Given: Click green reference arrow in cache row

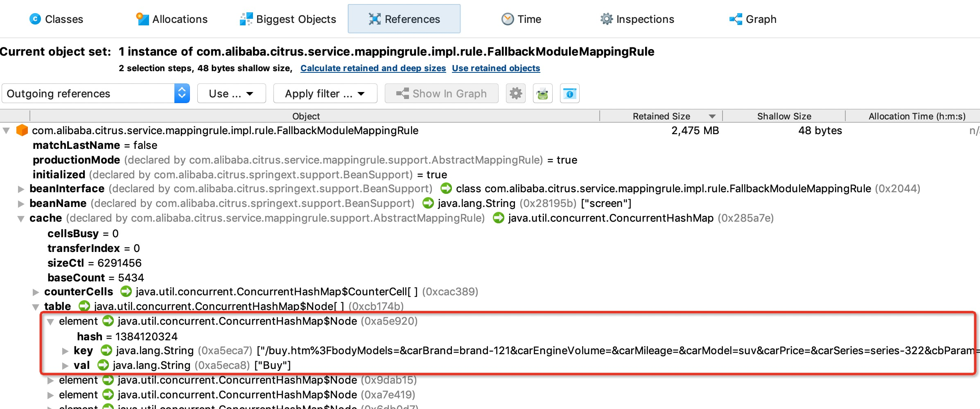Looking at the screenshot, I should tap(498, 218).
